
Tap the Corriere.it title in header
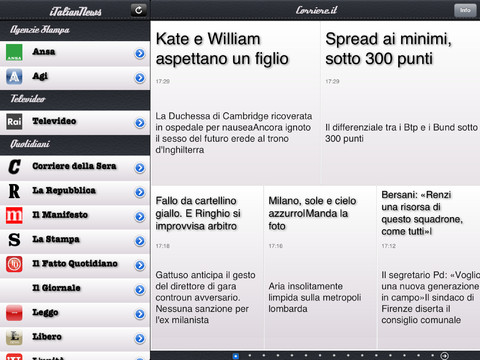(316, 10)
